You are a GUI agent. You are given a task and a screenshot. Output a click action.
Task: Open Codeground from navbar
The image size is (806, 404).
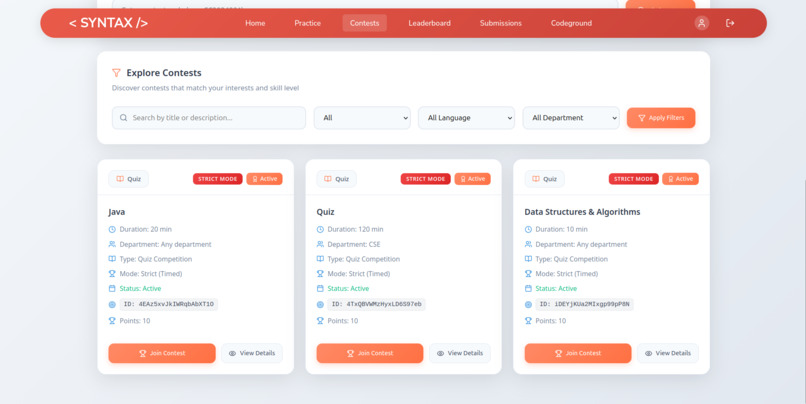(x=571, y=23)
